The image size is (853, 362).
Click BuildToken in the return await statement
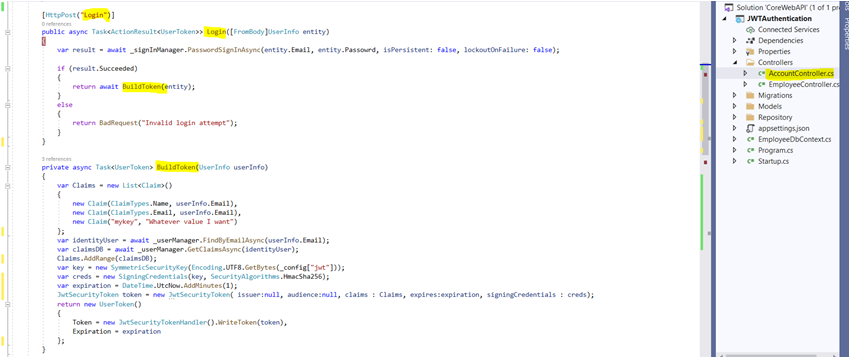[x=143, y=87]
